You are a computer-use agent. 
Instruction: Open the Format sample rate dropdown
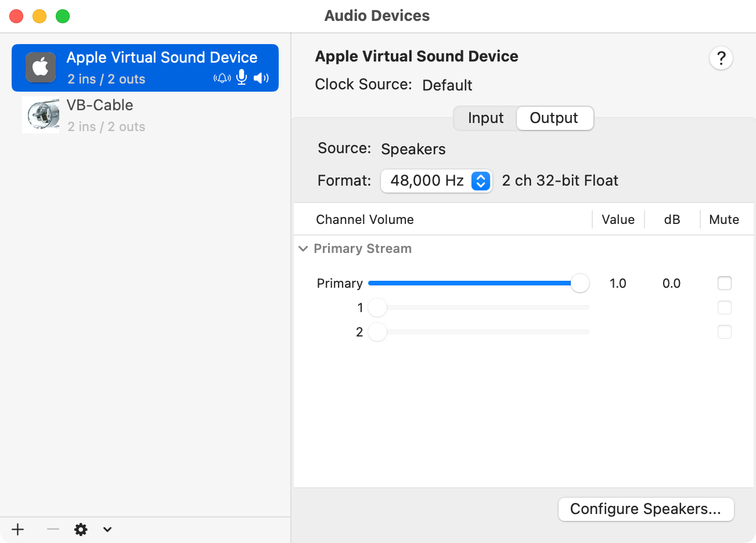tap(480, 181)
